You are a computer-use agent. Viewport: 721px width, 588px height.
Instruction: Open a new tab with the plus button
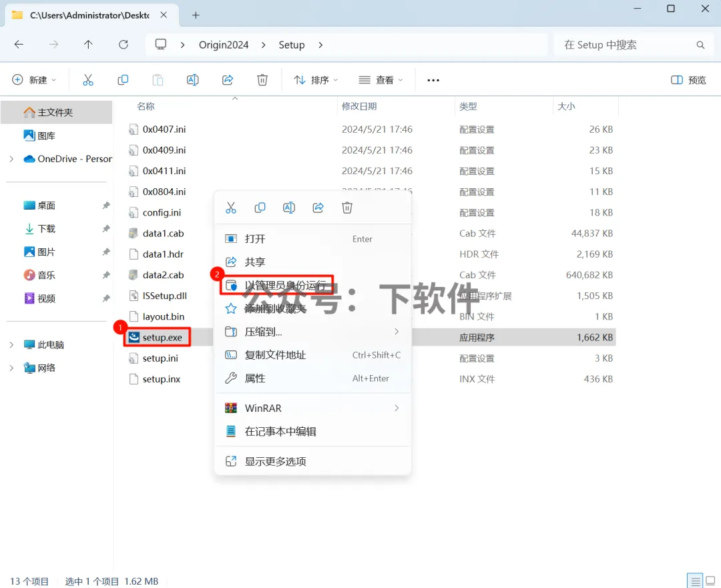click(x=196, y=15)
